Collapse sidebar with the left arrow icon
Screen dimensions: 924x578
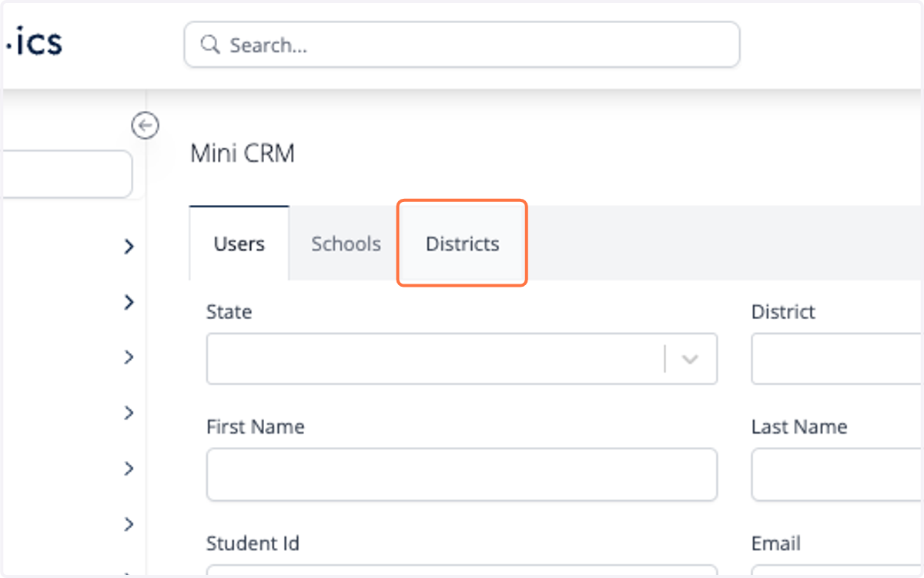pyautogui.click(x=145, y=126)
